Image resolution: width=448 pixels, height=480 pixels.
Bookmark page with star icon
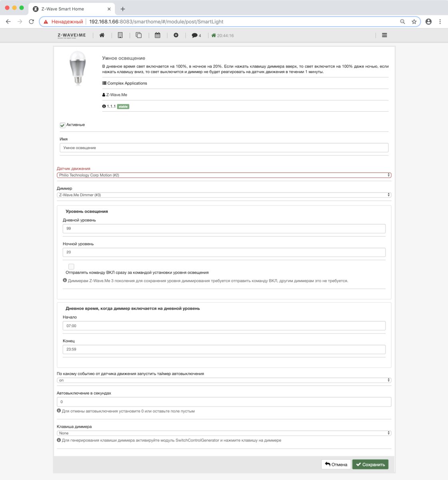414,22
